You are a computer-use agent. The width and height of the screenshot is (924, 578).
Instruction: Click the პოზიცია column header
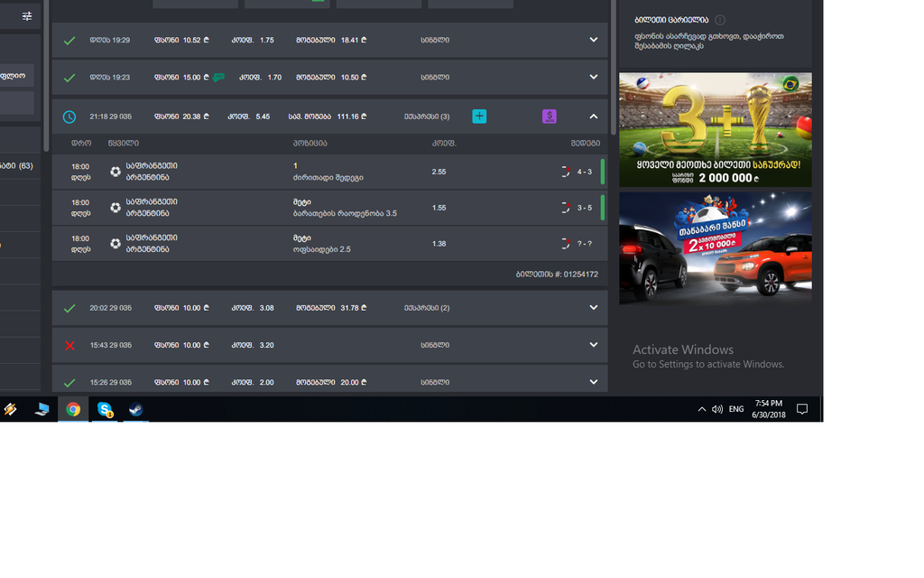[x=310, y=144]
